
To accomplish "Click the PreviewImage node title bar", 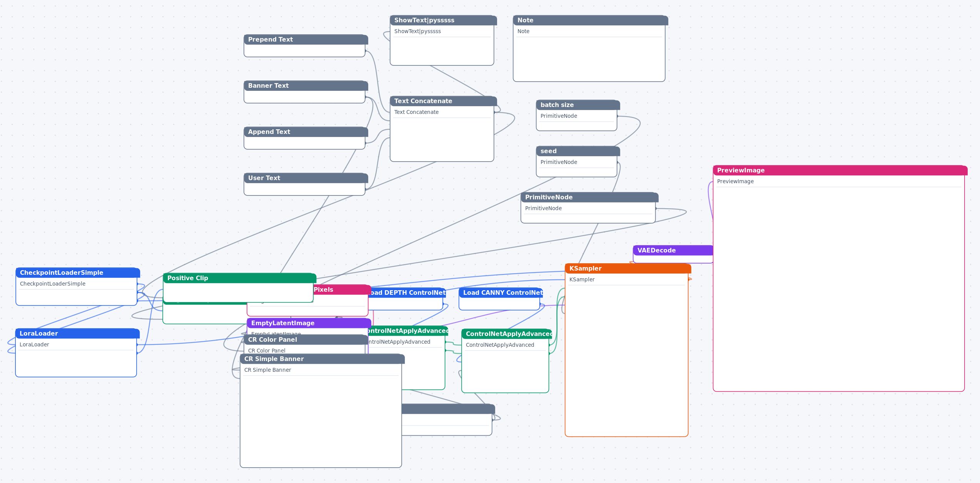I will click(x=840, y=170).
